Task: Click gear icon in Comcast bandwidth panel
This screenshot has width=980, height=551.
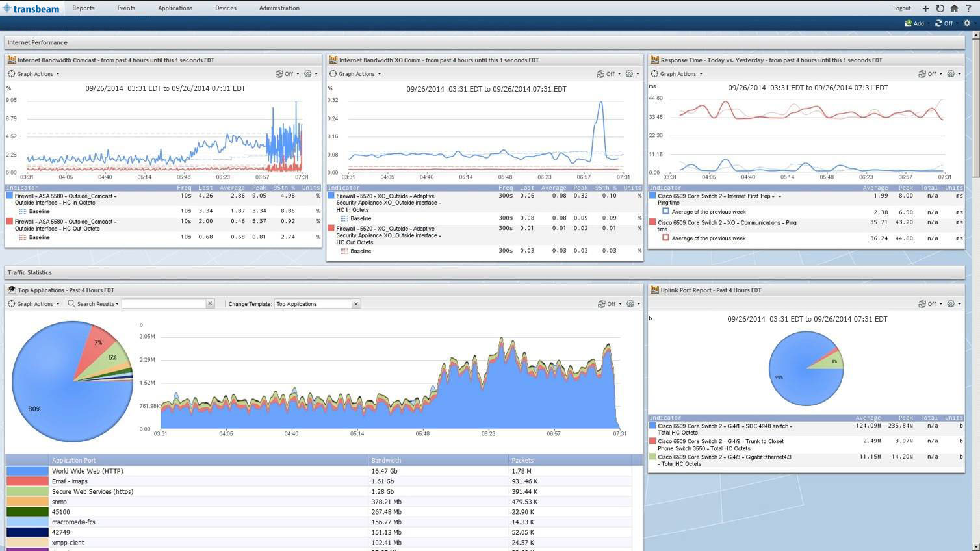Action: tap(308, 74)
